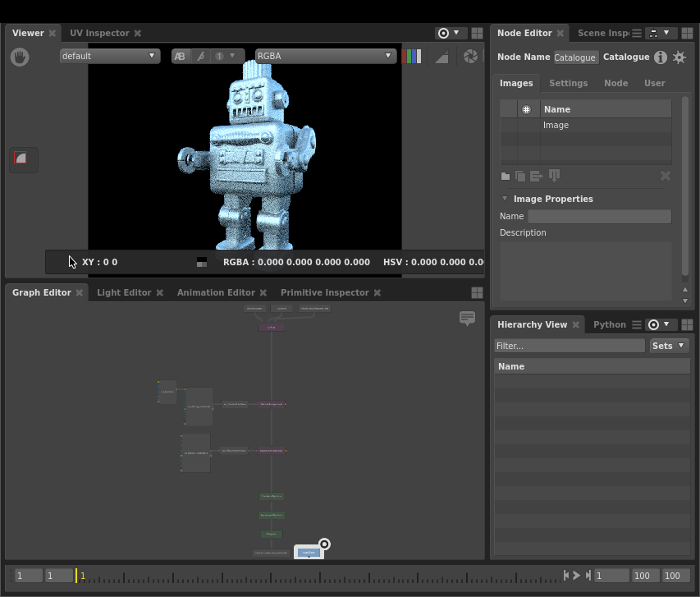Open the Node Editor tab list menu icon

[637, 33]
